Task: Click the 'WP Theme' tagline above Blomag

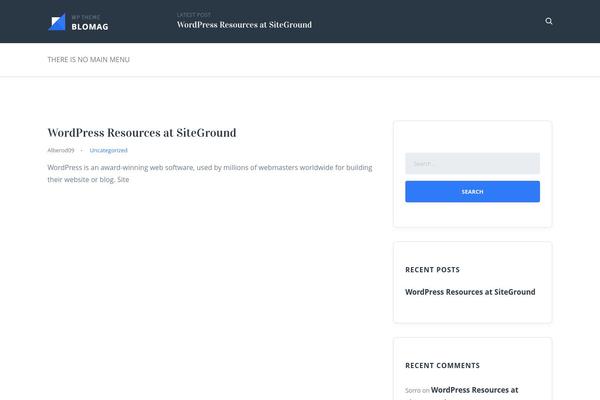Action: 86,17
